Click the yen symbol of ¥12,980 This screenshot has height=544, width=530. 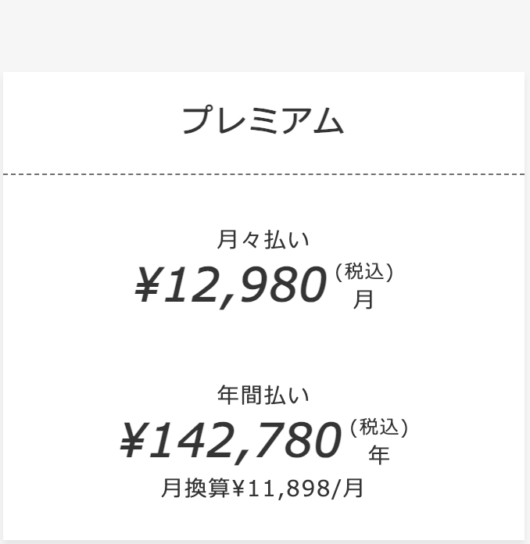[x=147, y=284]
